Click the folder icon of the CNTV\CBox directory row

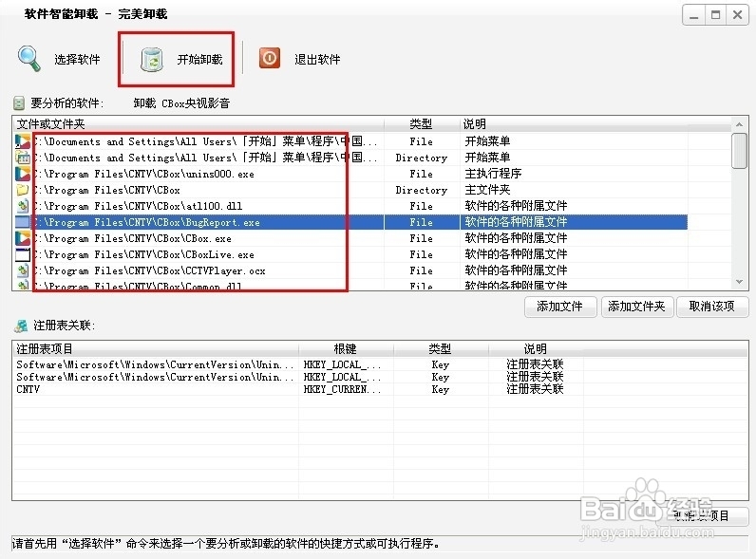point(22,190)
